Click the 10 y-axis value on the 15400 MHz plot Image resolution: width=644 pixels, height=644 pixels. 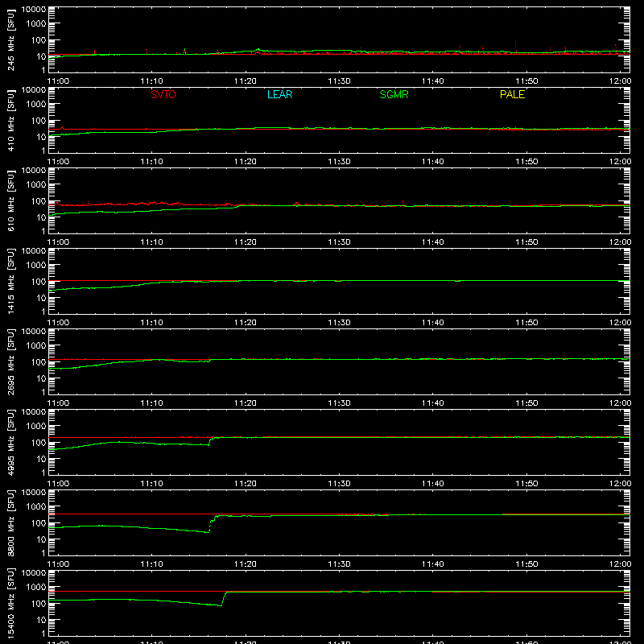(x=41, y=620)
